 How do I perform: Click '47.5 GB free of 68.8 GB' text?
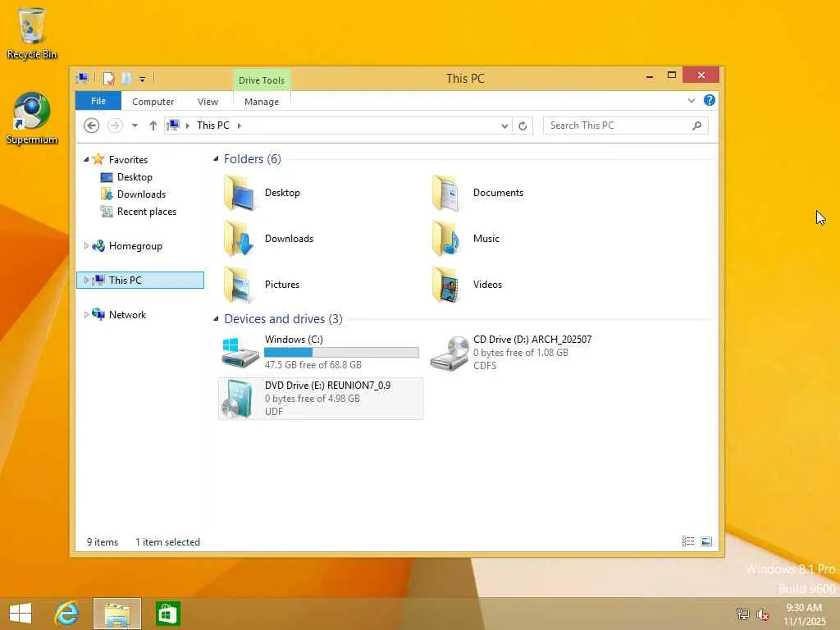click(x=313, y=365)
